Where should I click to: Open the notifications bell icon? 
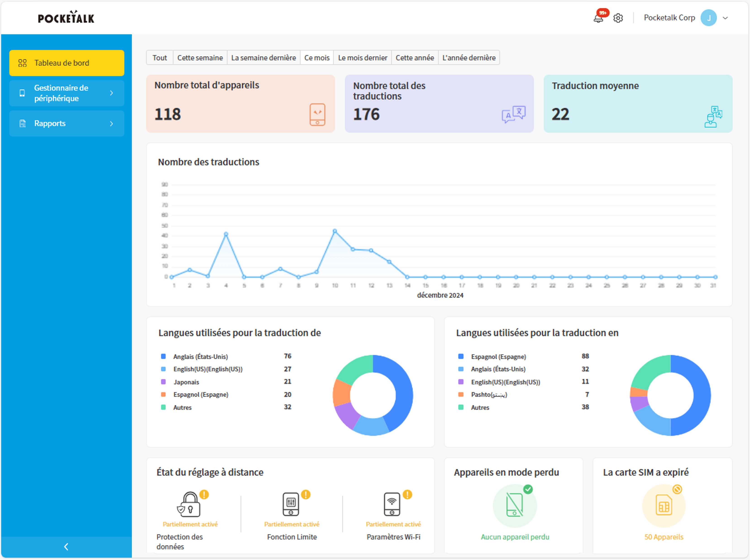click(598, 18)
